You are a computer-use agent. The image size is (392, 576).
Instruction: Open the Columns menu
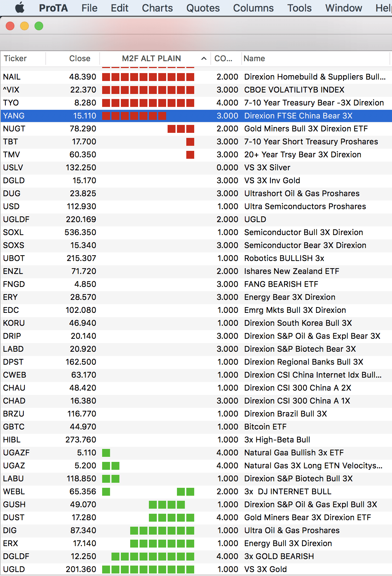coord(253,8)
